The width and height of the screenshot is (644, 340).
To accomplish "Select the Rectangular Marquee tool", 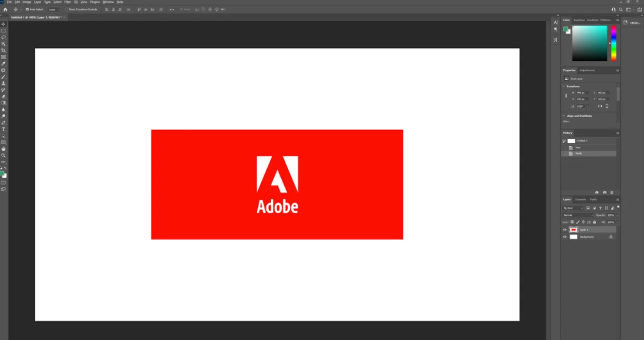I will click(4, 31).
